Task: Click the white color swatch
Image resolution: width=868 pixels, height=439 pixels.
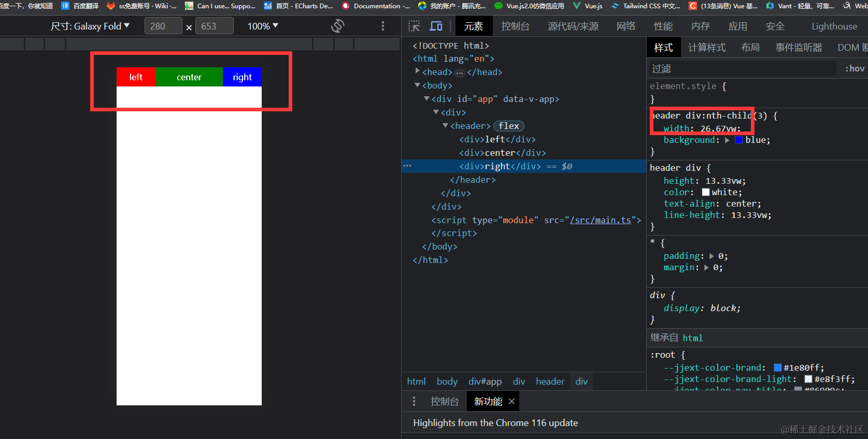Action: 705,192
